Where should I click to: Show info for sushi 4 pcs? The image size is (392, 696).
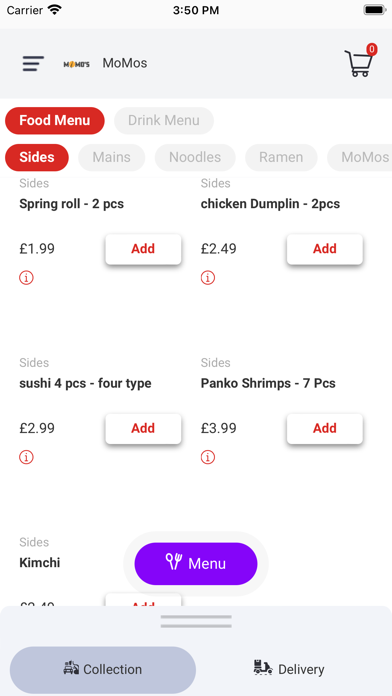pos(26,457)
